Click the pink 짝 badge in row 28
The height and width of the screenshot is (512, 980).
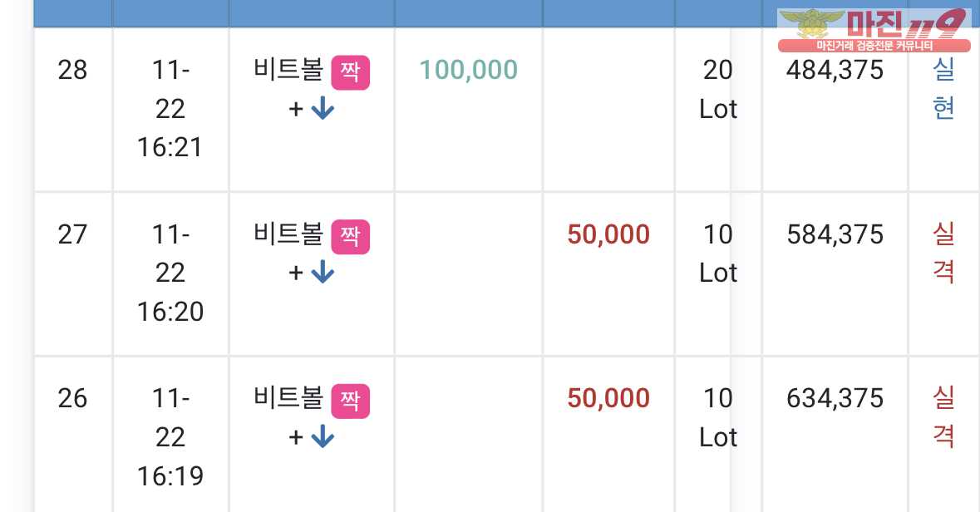coord(350,72)
